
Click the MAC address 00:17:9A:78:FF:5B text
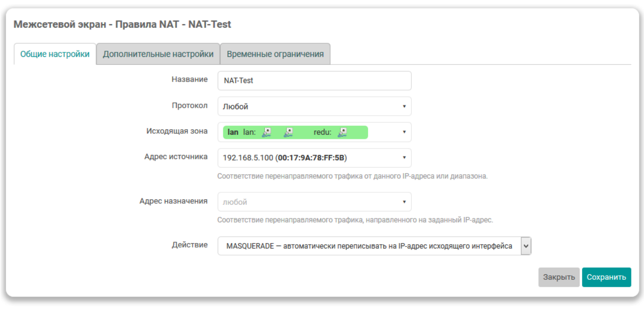tap(311, 158)
